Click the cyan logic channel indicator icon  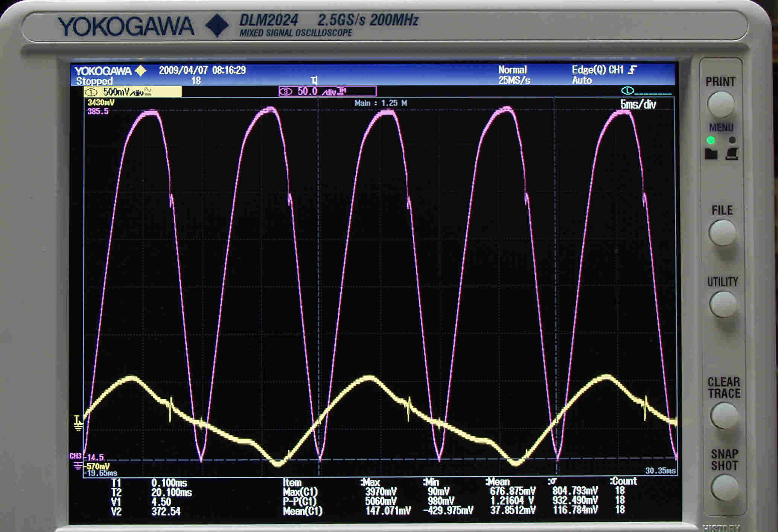[x=627, y=91]
